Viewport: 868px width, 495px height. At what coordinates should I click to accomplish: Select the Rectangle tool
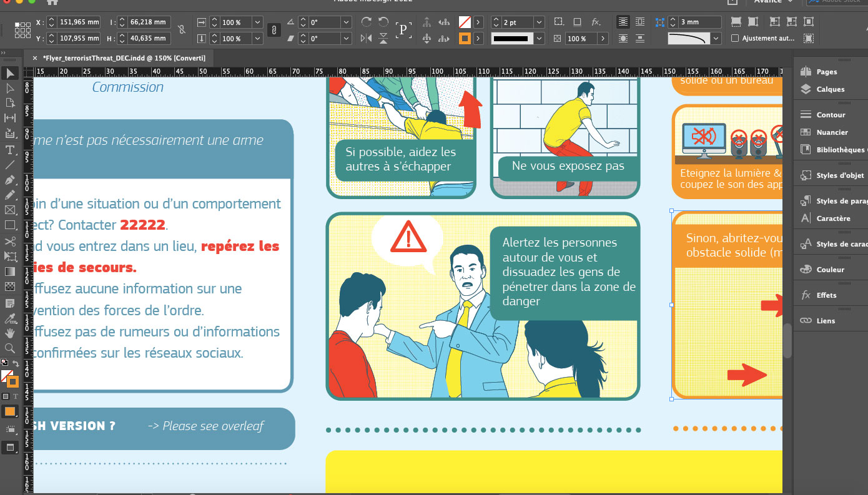(9, 225)
